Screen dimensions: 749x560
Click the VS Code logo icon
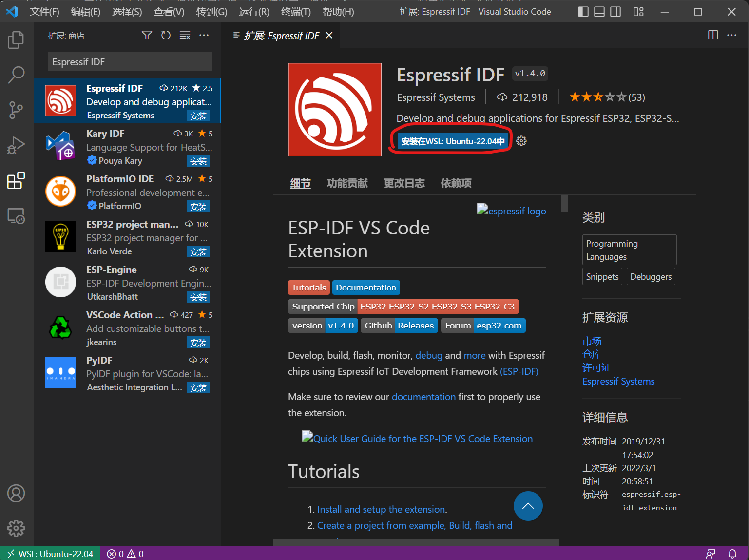12,12
